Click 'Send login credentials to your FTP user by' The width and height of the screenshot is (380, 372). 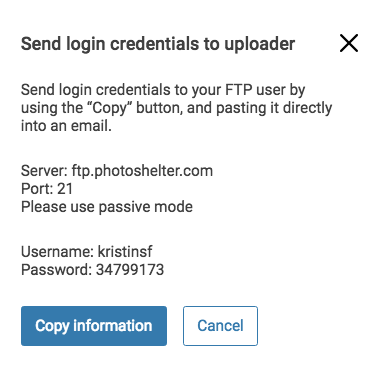tap(163, 90)
